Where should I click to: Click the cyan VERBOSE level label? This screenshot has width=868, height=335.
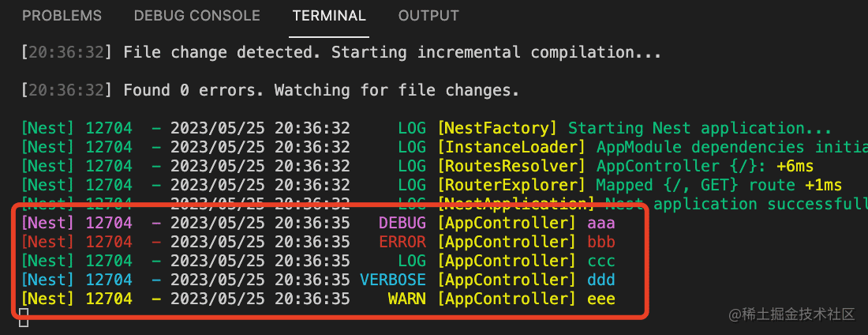click(x=393, y=280)
